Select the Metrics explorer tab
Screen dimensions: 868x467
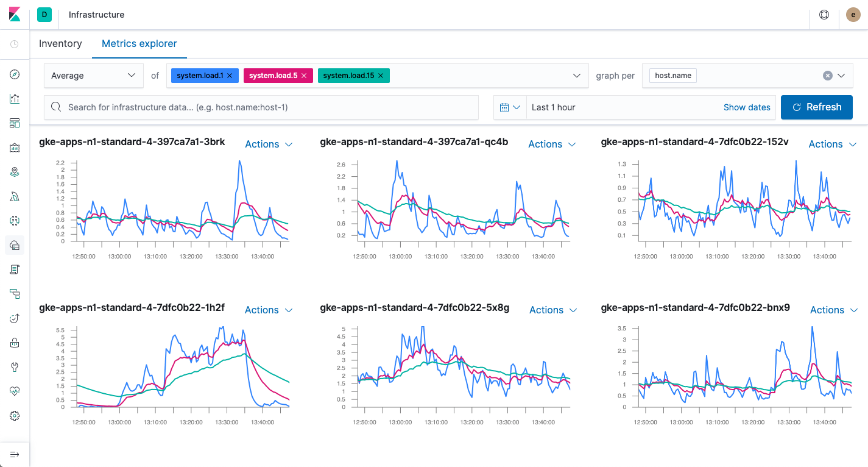139,43
